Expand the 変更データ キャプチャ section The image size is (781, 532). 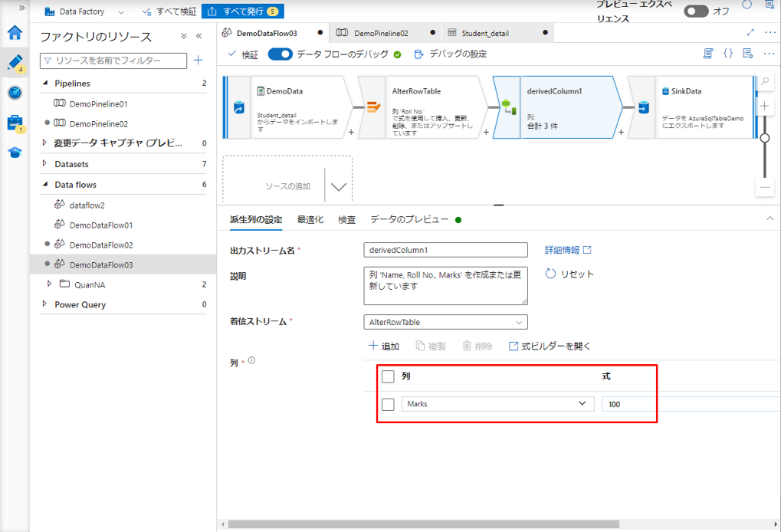coord(44,143)
